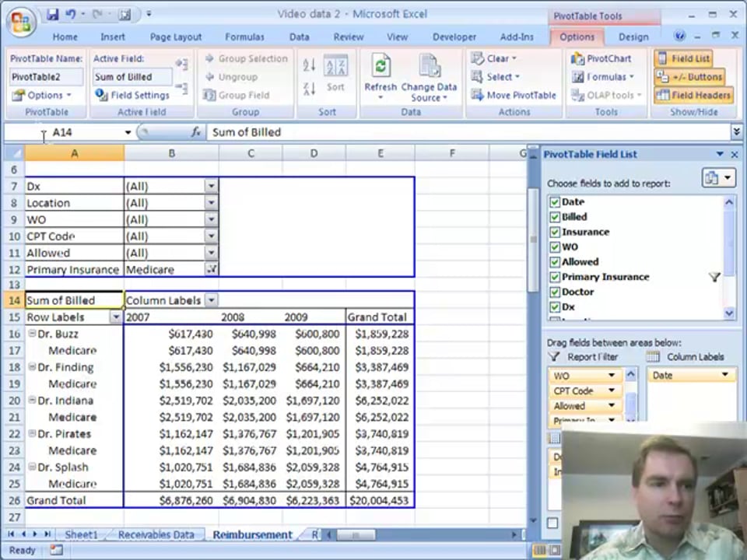The width and height of the screenshot is (747, 560).
Task: Undo the last action
Action: (71, 15)
